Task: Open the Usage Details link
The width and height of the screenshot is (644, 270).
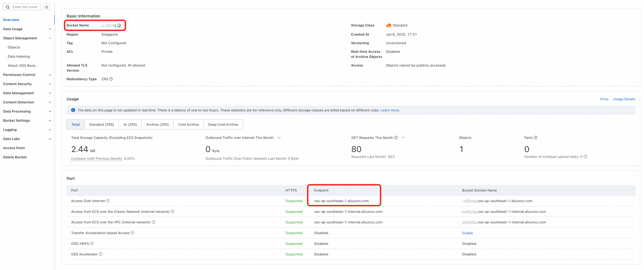Action: pos(624,99)
